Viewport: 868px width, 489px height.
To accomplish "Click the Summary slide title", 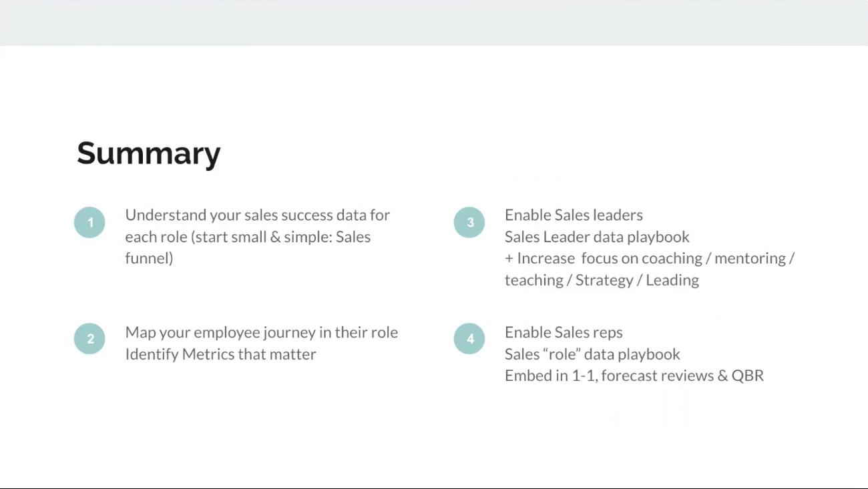I will click(x=148, y=153).
